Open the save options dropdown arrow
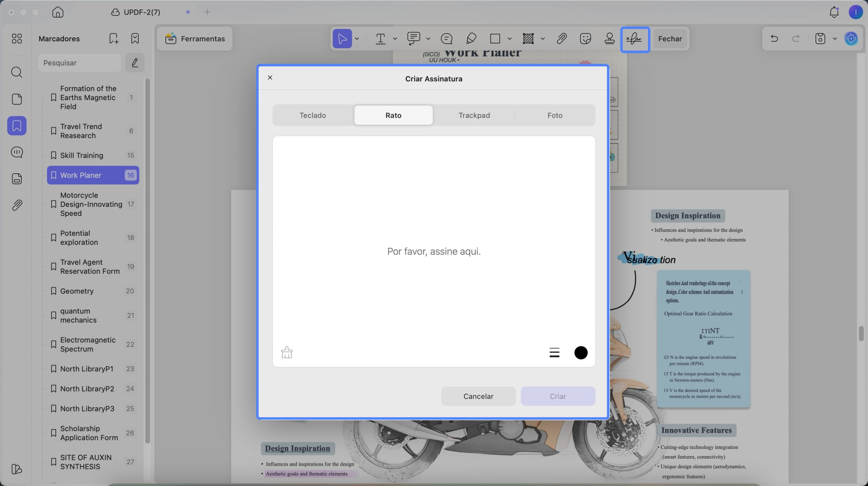The width and height of the screenshot is (868, 486). tap(835, 39)
